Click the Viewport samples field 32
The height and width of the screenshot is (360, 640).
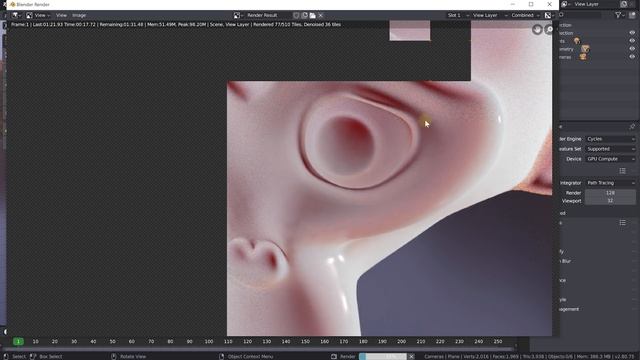pos(610,201)
